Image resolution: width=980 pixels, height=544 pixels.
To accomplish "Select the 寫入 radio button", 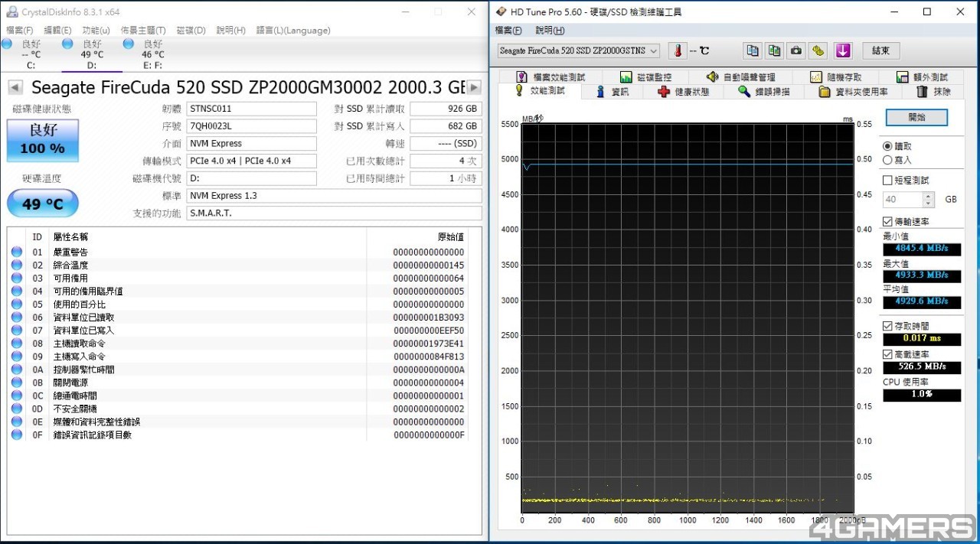I will (x=887, y=160).
